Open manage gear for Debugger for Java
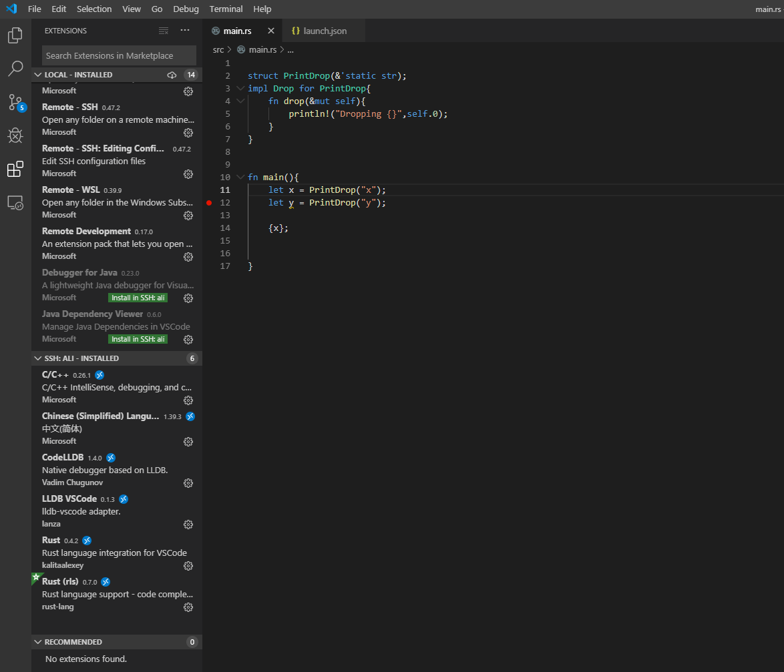784x672 pixels. tap(188, 298)
